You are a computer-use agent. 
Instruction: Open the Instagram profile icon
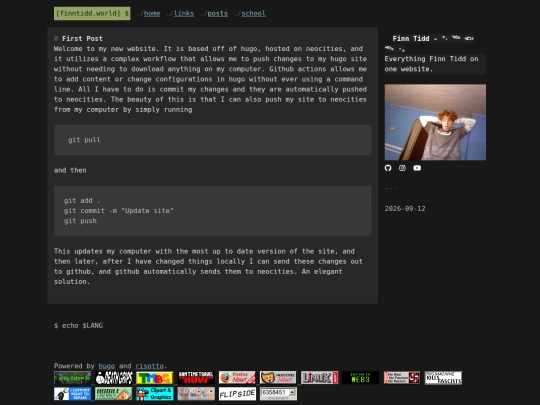[x=402, y=168]
